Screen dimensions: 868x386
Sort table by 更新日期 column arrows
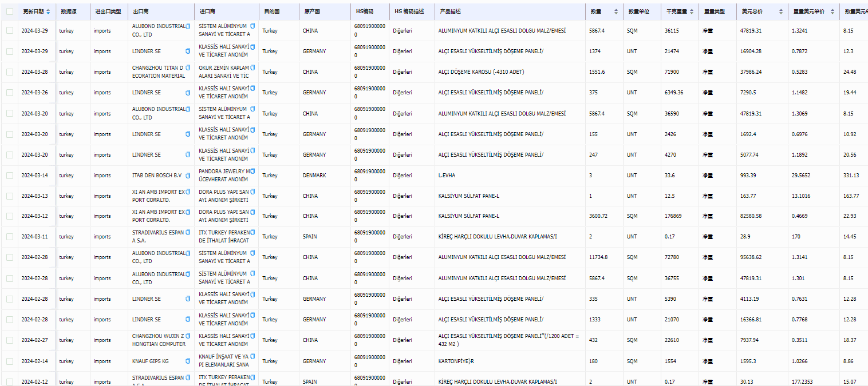coord(48,11)
